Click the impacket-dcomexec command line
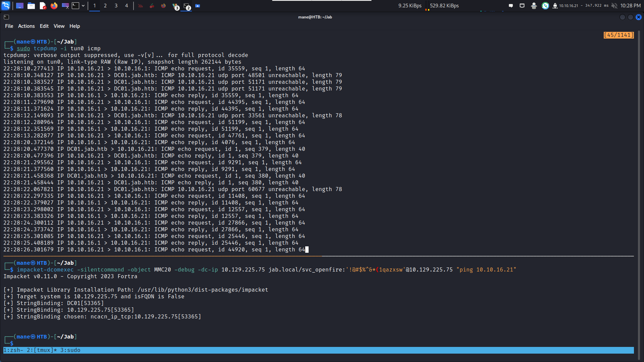The image size is (644, 362). click(267, 270)
